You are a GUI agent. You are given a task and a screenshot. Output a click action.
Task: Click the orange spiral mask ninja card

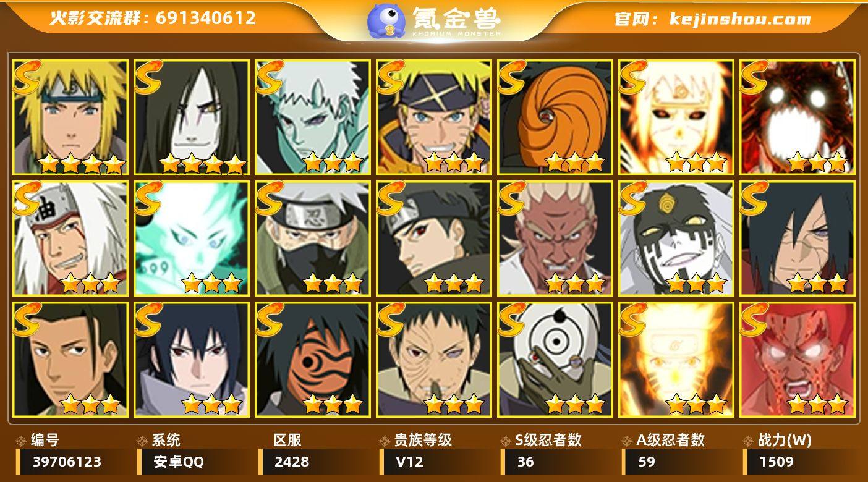coord(555,117)
